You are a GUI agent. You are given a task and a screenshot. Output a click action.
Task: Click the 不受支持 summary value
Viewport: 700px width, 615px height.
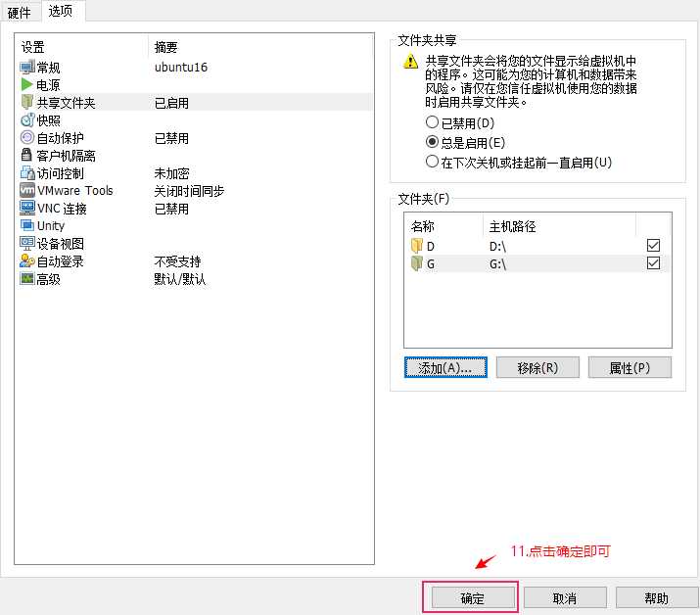tap(177, 261)
